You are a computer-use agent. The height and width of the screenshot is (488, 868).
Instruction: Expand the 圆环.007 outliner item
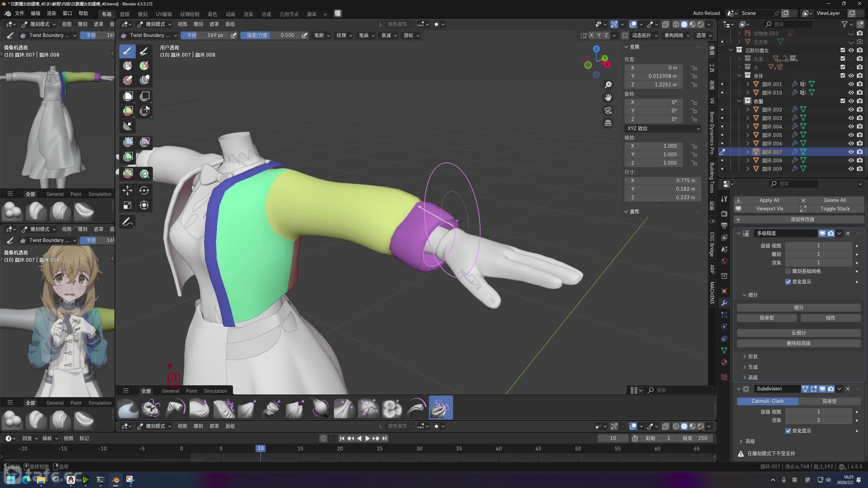(748, 152)
